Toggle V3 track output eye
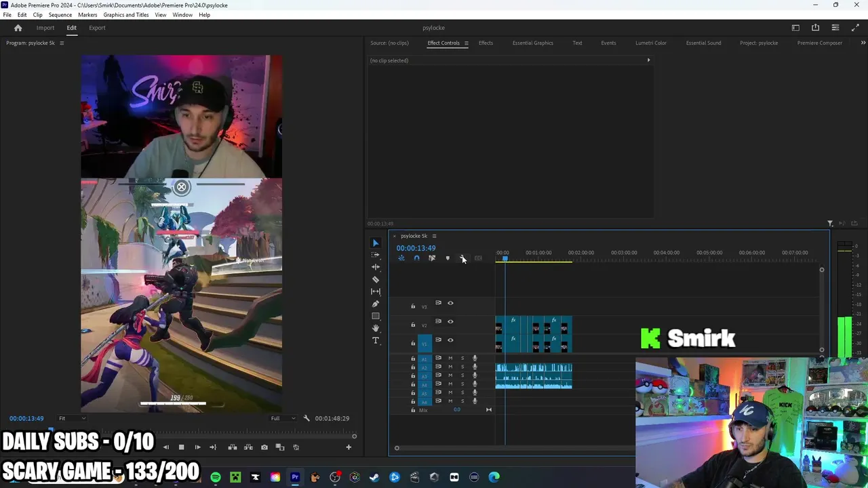This screenshot has height=488, width=868. (450, 303)
